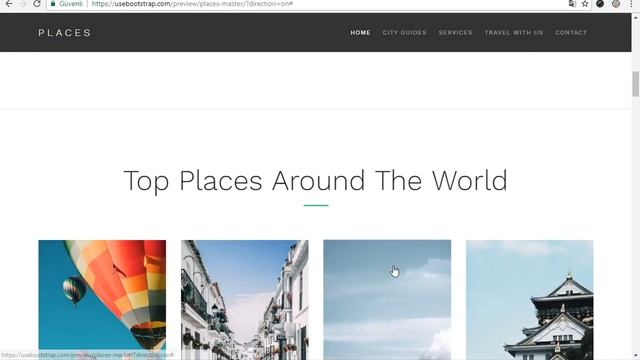The height and width of the screenshot is (360, 640).
Task: Open the hot air balloon photo card
Action: 102,300
